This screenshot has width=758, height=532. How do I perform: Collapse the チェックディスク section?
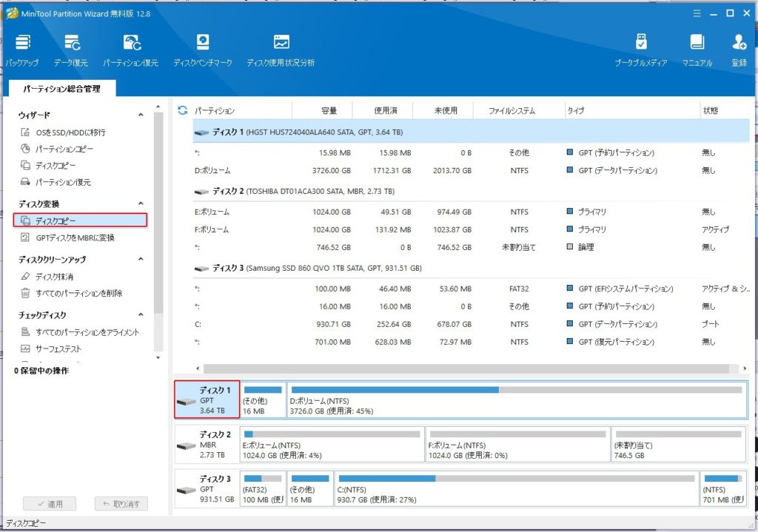(141, 316)
